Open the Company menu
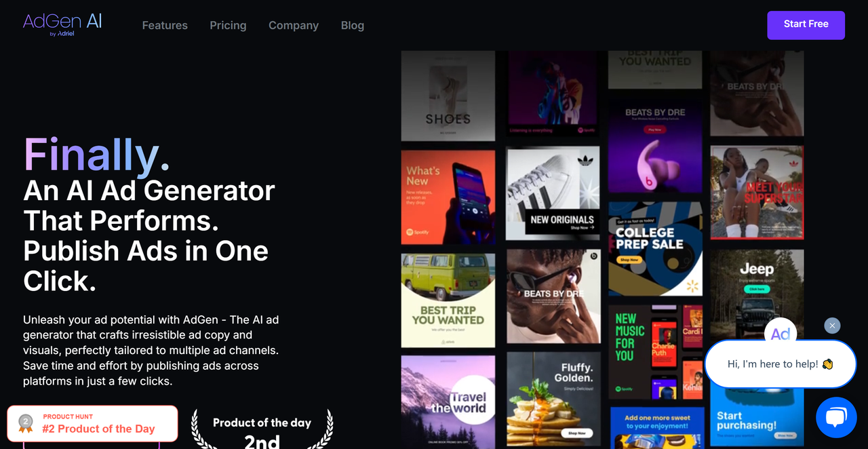Screen dimensions: 868x449 click(x=294, y=25)
